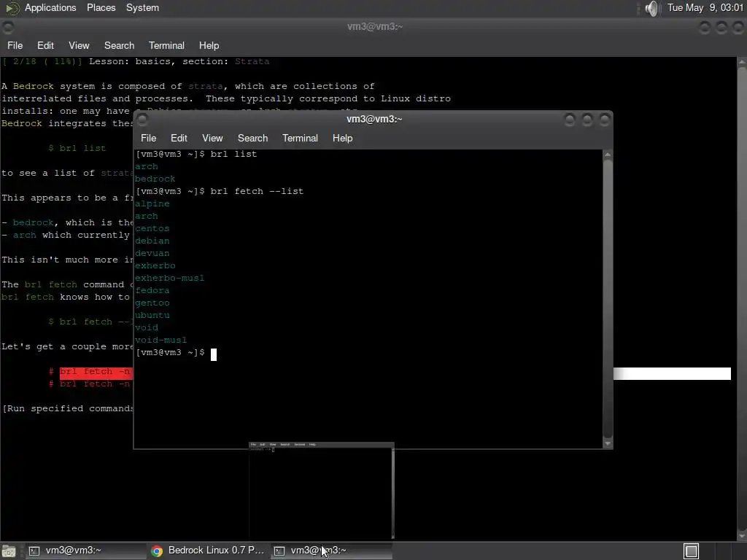Open the Applications menu in top panel
Screen dimensions: 747x560
[50, 7]
